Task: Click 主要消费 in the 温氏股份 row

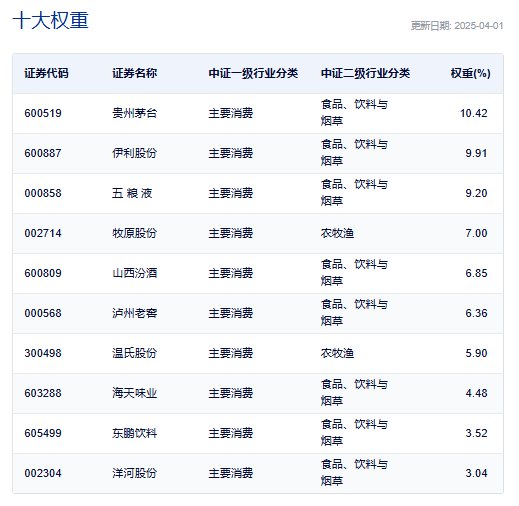Action: click(231, 353)
